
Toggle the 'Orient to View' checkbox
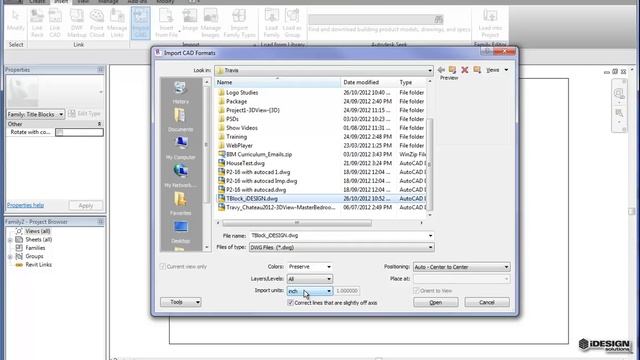pyautogui.click(x=416, y=291)
